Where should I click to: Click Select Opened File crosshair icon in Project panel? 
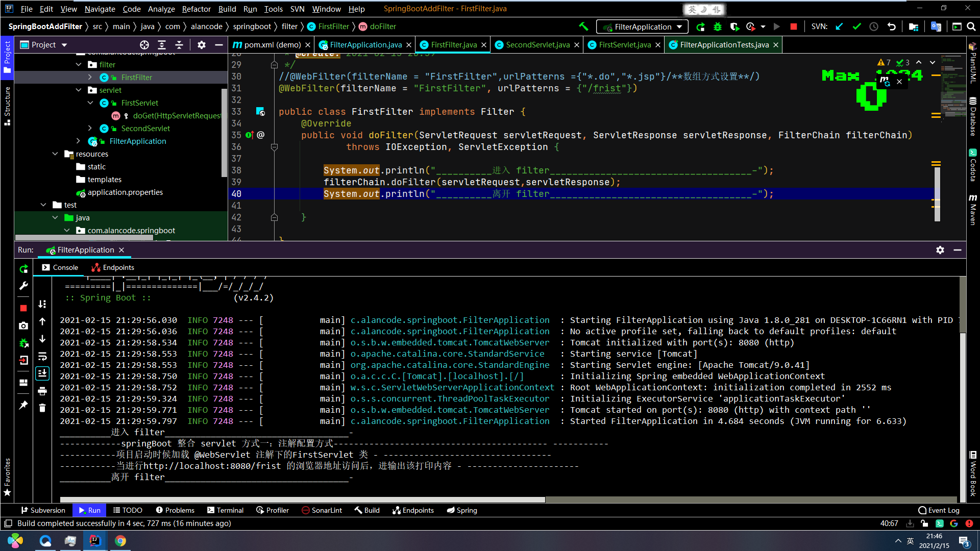click(x=144, y=45)
